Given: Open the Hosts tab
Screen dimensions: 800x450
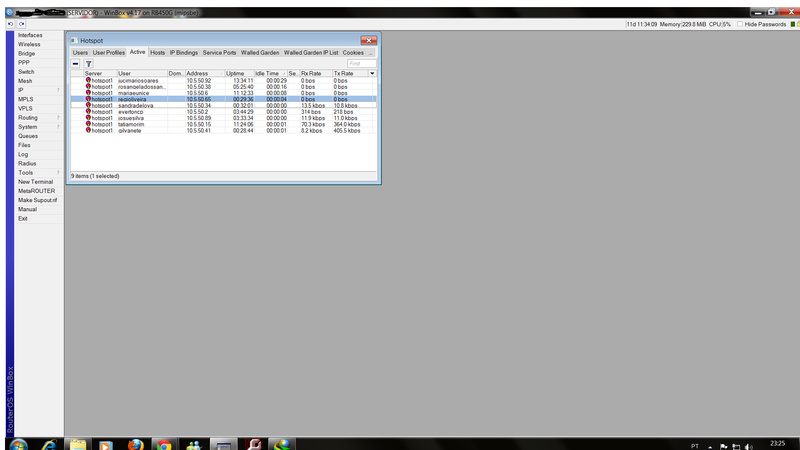Looking at the screenshot, I should [158, 53].
